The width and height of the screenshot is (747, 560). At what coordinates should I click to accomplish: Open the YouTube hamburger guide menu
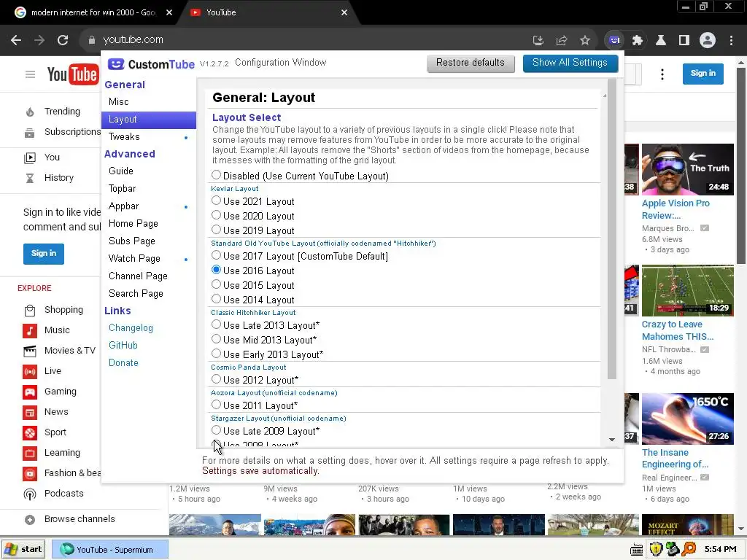(30, 74)
